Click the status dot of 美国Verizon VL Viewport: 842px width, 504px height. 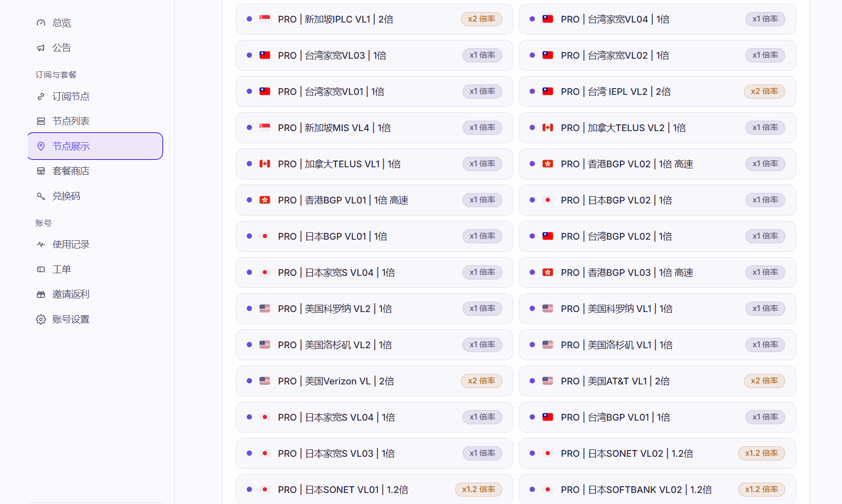click(x=249, y=381)
